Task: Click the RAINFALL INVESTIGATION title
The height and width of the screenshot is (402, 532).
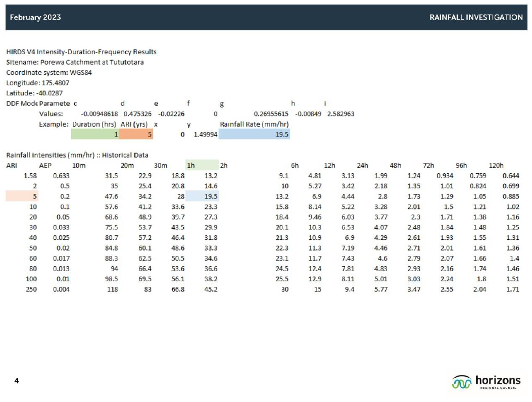Action: (475, 17)
